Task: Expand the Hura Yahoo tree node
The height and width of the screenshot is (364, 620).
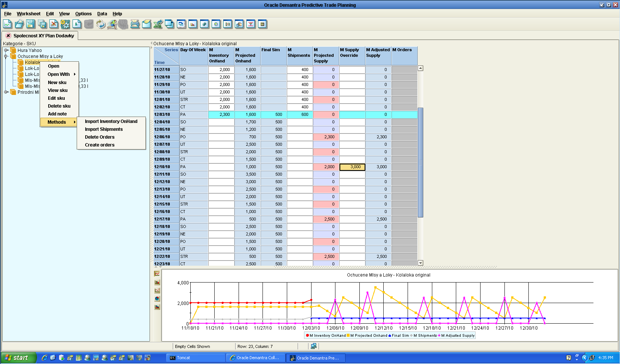Action: [6, 50]
